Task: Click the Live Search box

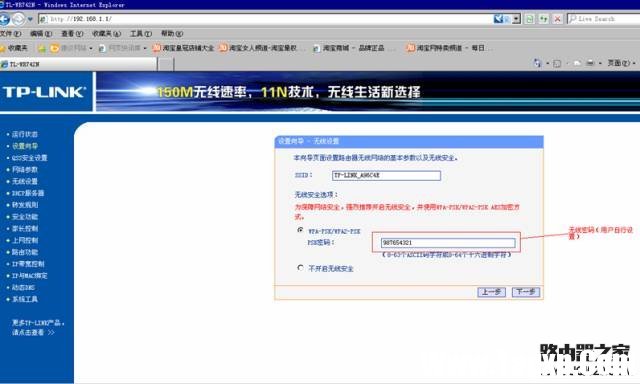Action: [604, 19]
